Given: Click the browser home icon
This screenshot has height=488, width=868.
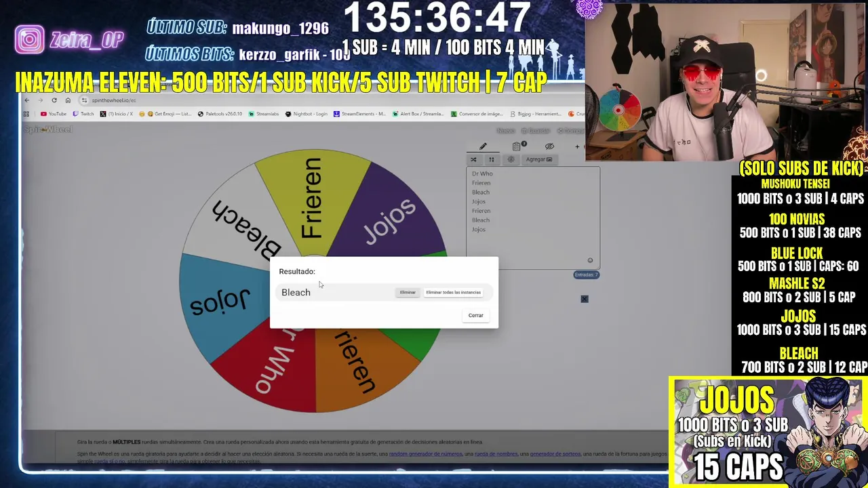Looking at the screenshot, I should coord(68,100).
